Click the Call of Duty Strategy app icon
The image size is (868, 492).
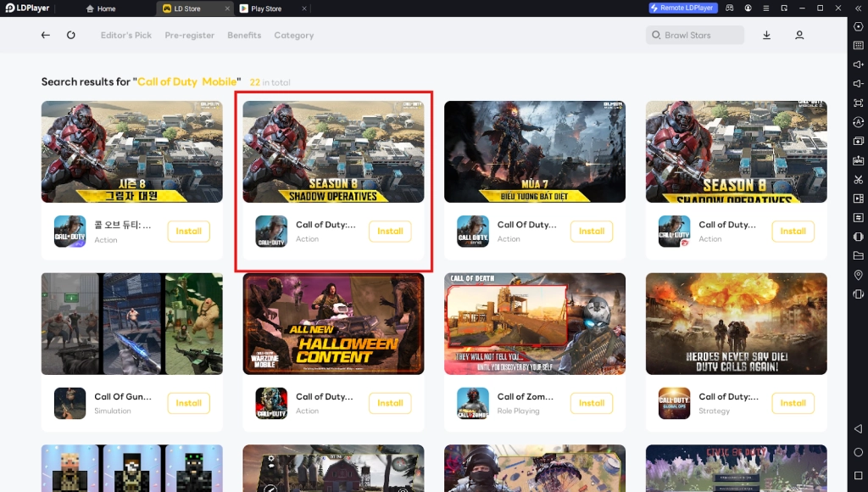pyautogui.click(x=674, y=403)
